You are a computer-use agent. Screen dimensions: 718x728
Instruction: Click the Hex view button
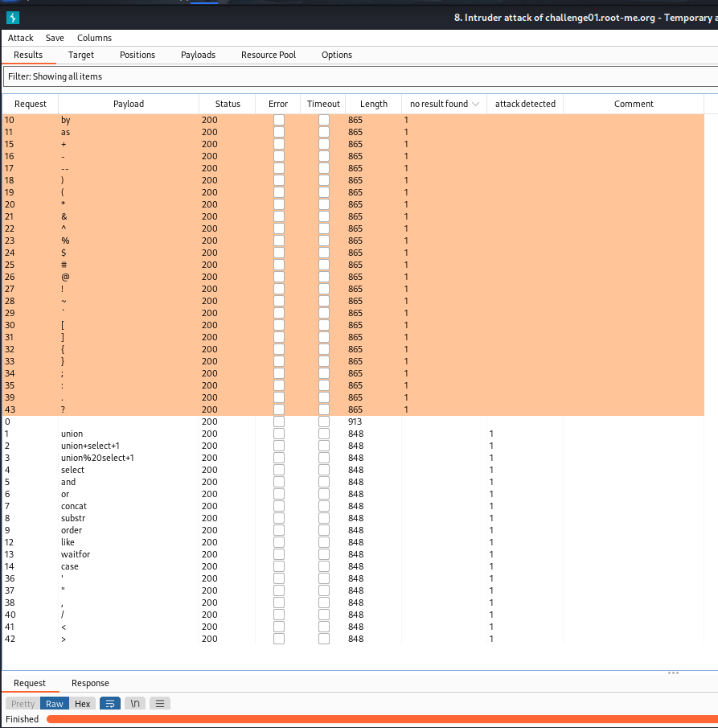83,703
